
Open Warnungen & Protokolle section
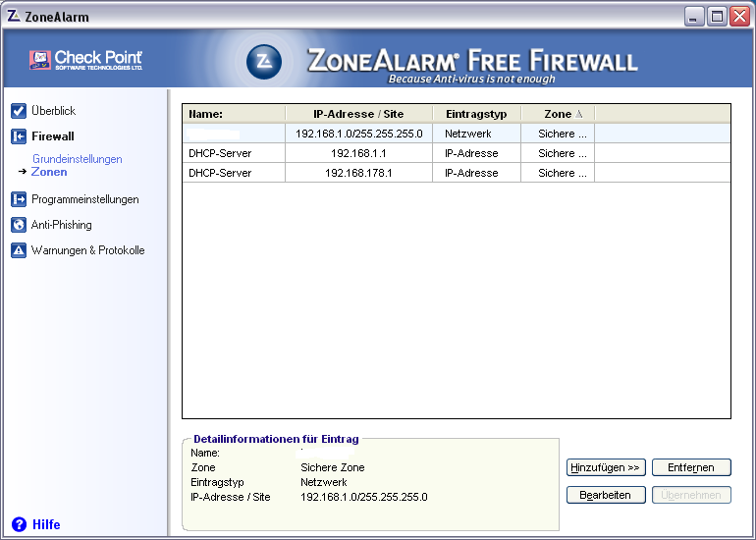tap(87, 250)
